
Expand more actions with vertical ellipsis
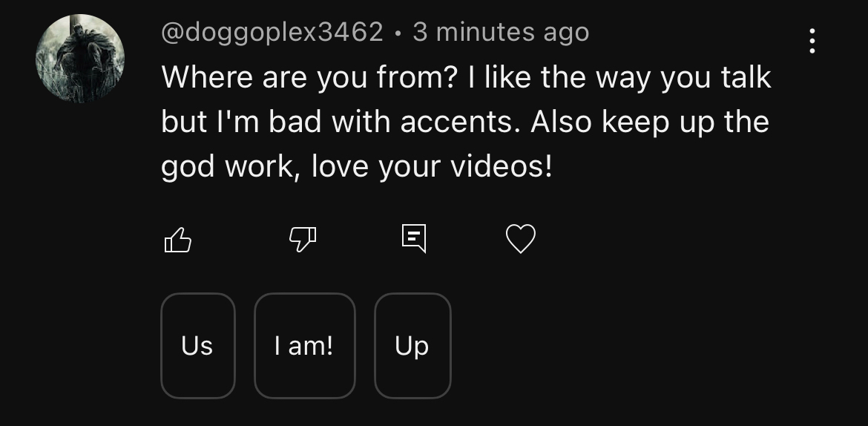(x=812, y=42)
